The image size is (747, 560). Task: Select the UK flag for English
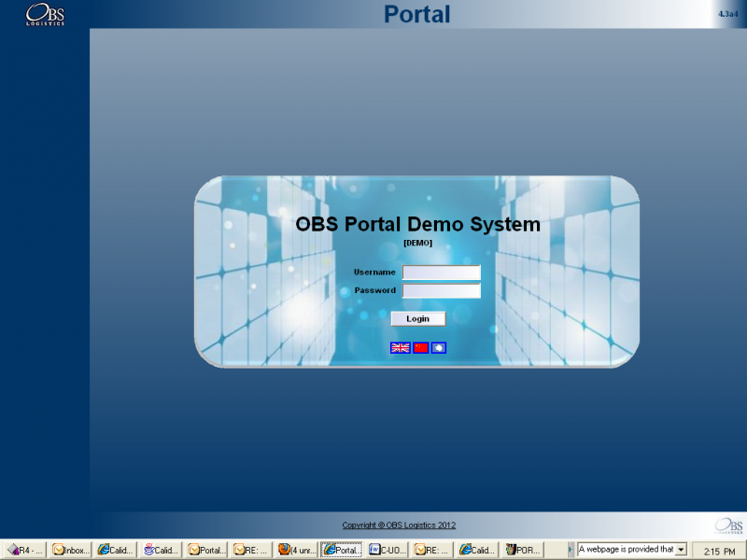(x=401, y=347)
